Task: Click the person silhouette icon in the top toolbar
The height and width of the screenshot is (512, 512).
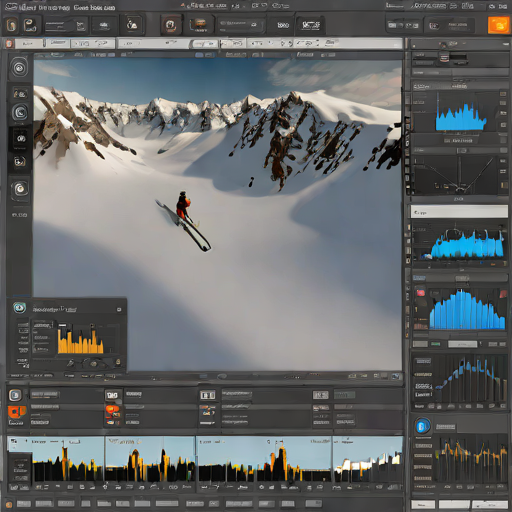Action: 132,25
